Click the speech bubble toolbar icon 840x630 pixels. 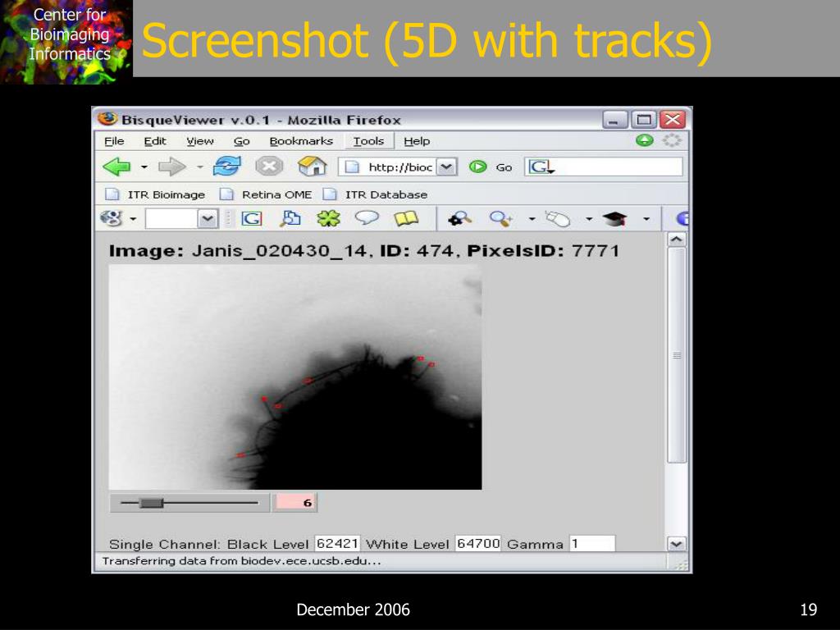tap(367, 218)
